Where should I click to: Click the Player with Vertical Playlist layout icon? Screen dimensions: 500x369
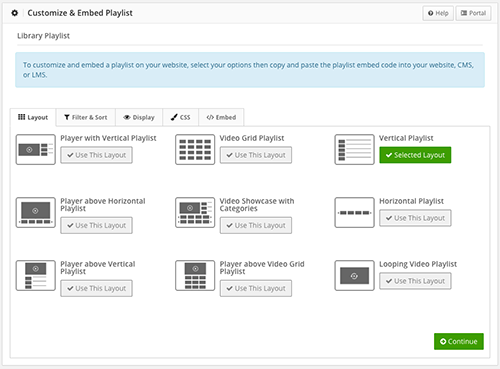tap(36, 149)
